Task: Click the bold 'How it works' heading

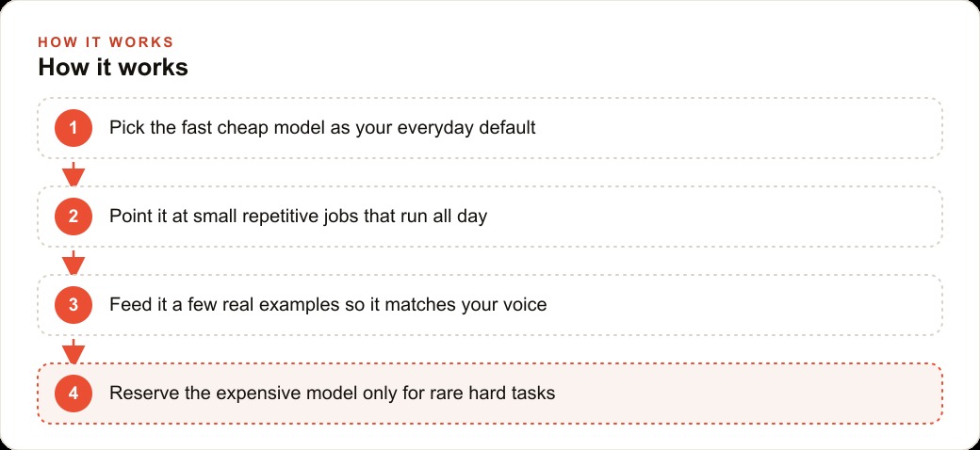Action: 113,68
